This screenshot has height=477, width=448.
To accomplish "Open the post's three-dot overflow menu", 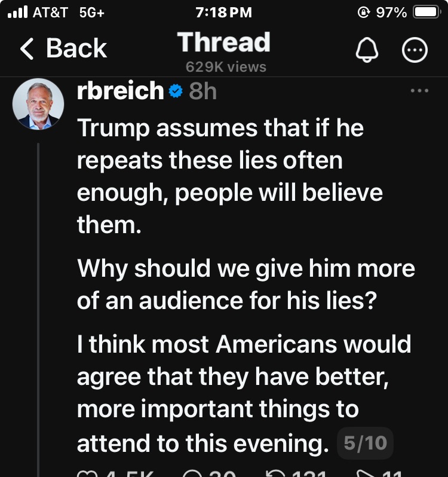I will [x=420, y=91].
